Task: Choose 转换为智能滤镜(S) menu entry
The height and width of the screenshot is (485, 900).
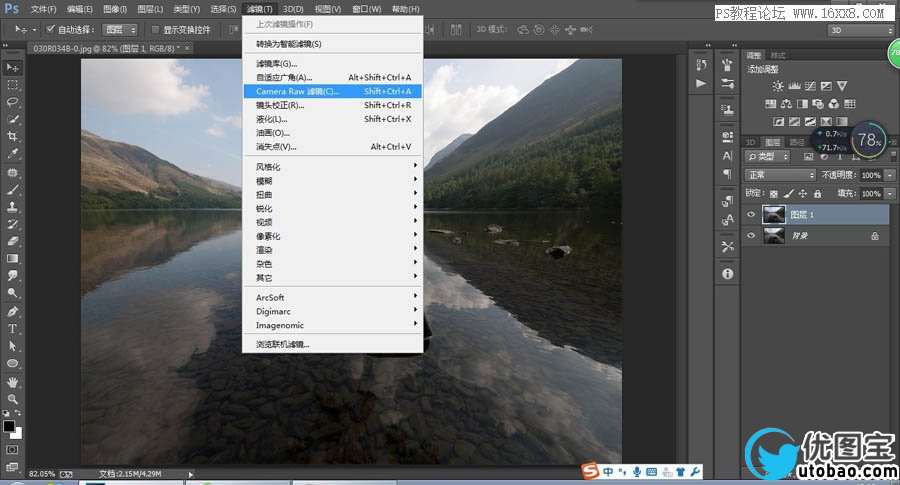Action: tap(332, 44)
